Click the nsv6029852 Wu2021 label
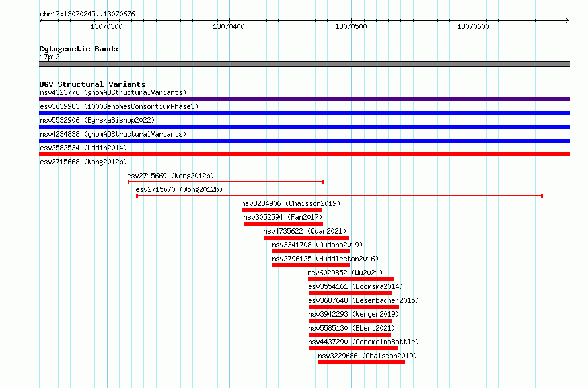 [345, 273]
